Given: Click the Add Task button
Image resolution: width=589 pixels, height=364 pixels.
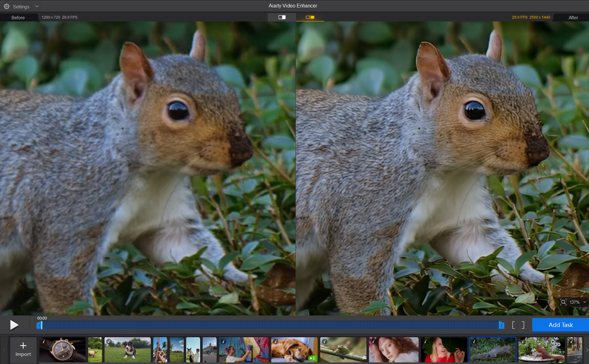Looking at the screenshot, I should (561, 325).
